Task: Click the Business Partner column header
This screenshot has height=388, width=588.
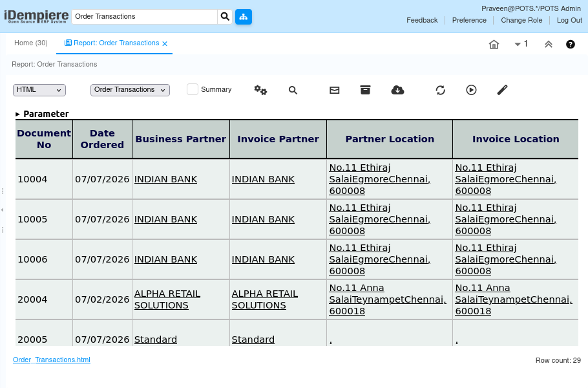Action: pos(181,139)
